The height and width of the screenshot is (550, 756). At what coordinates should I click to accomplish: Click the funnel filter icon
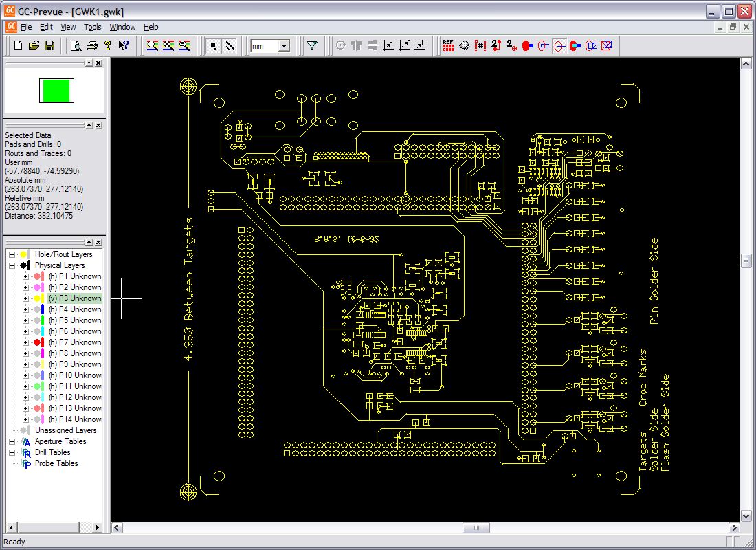point(312,45)
